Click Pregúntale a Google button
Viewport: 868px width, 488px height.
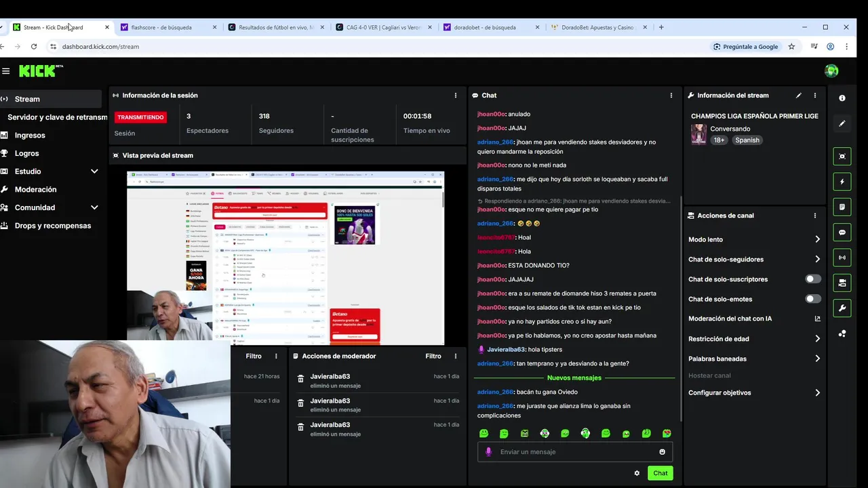pos(745,47)
